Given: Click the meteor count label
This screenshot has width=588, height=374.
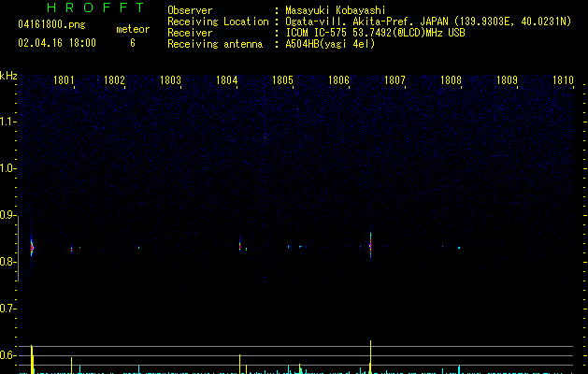Looking at the screenshot, I should (133, 29).
